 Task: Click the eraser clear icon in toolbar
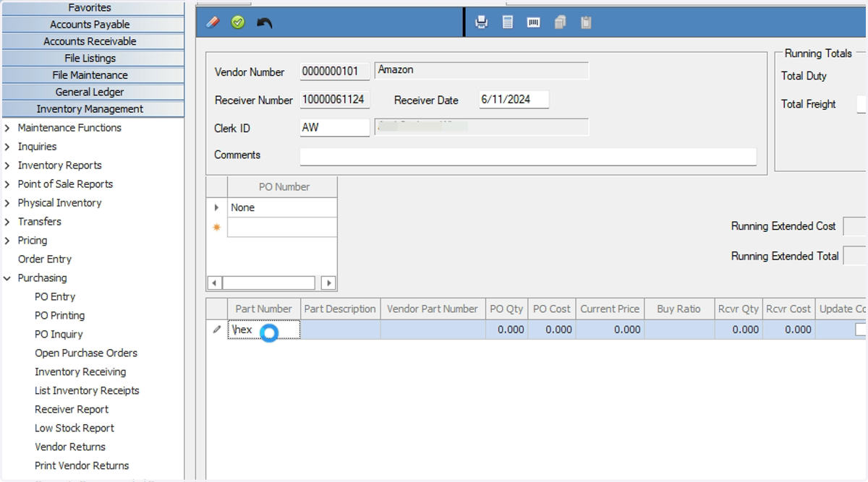coord(213,22)
